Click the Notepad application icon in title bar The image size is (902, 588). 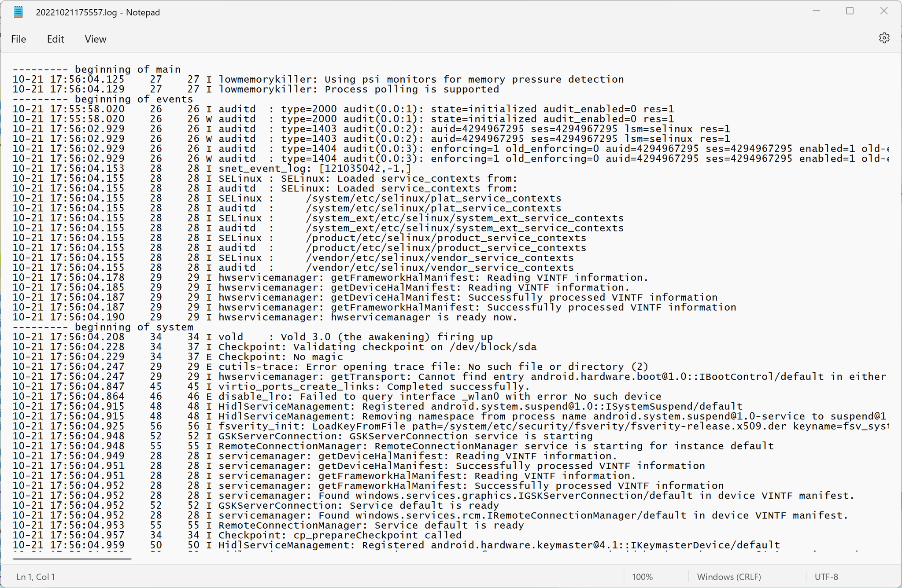[x=18, y=11]
